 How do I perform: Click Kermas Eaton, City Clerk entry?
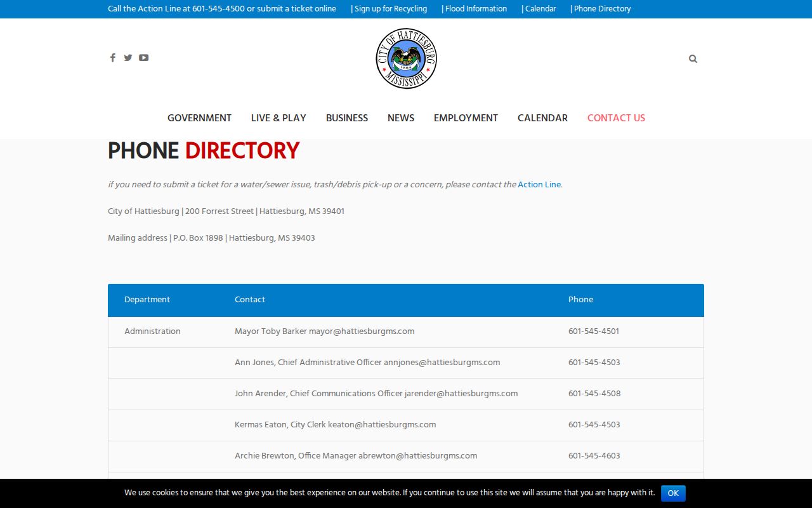(x=335, y=425)
